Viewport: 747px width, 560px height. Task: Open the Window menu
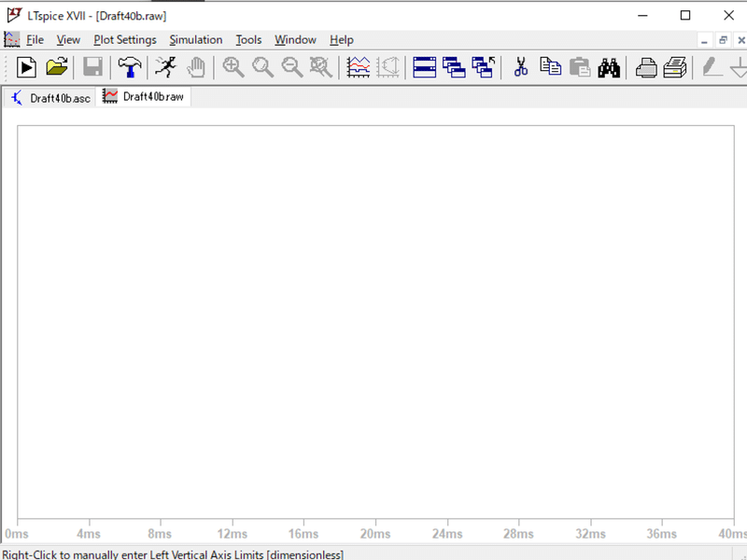pos(295,40)
